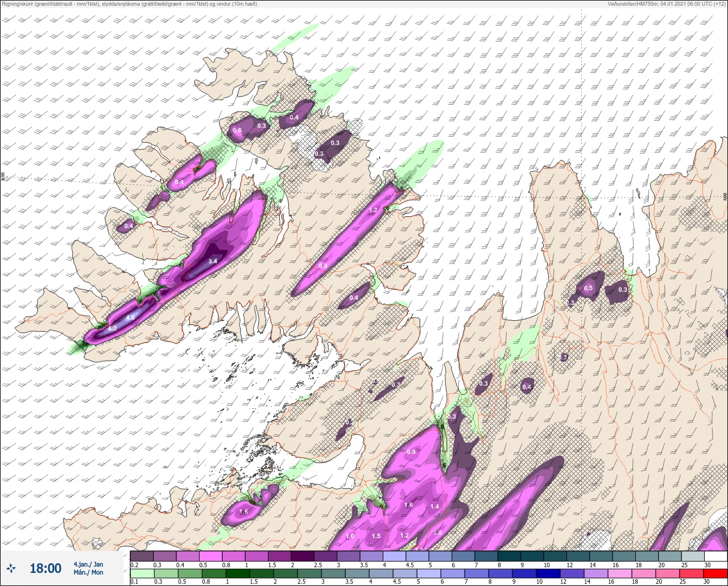This screenshot has width=728, height=586.
Task: Click the 0.8 value in the long pink band
Action: pyautogui.click(x=323, y=266)
